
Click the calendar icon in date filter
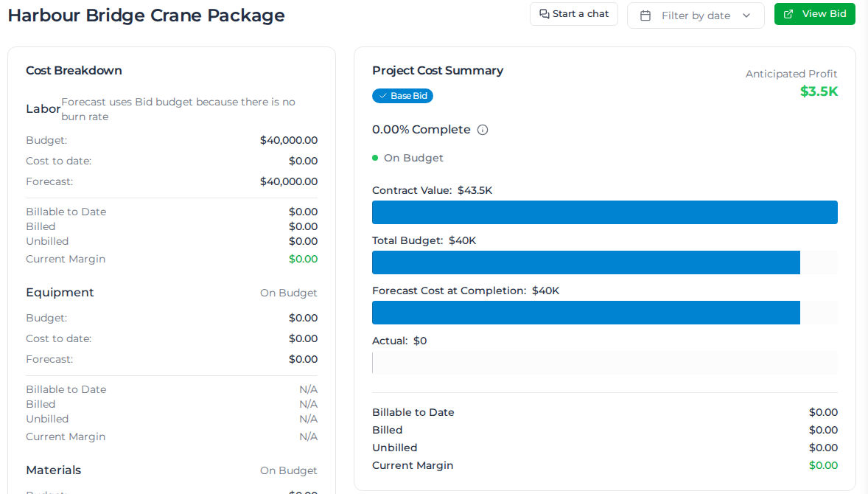(645, 15)
